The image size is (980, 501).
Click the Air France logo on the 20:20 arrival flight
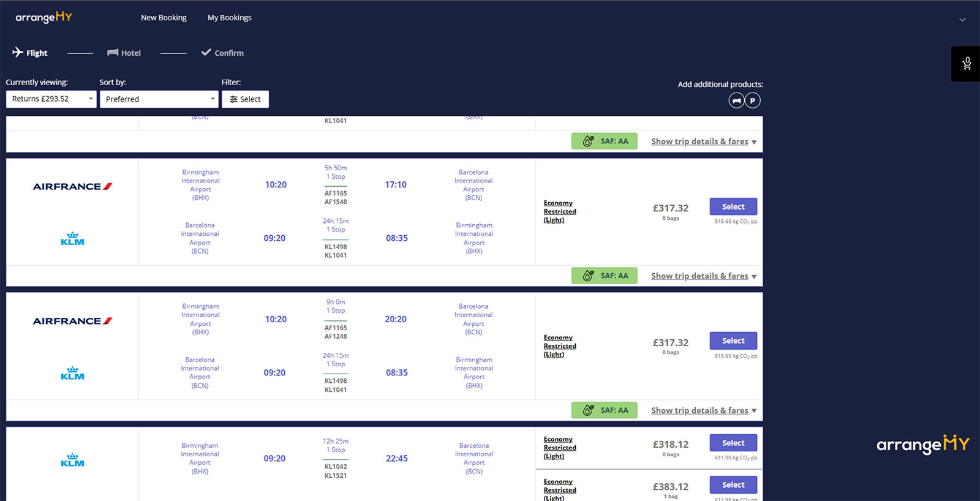[72, 321]
